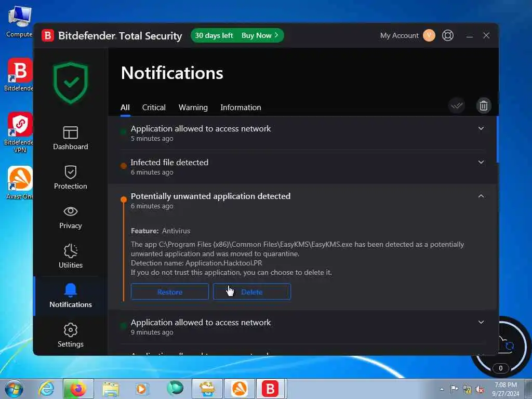
Task: Open the Protection section
Action: (x=71, y=178)
